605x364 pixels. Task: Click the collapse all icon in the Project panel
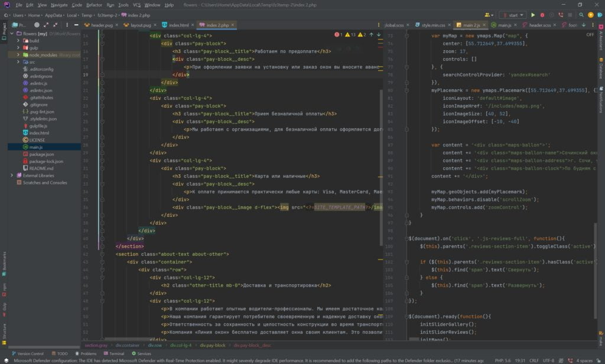(x=56, y=25)
